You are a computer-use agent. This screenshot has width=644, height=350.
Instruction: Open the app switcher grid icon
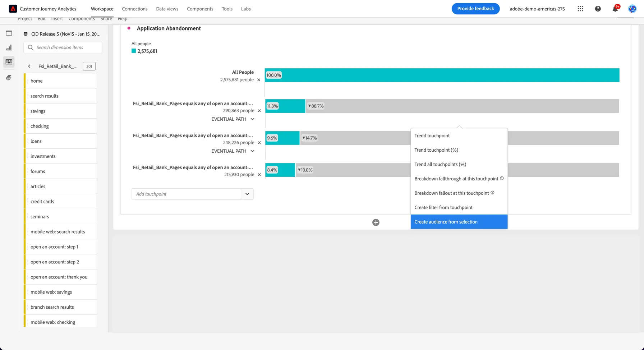[580, 9]
